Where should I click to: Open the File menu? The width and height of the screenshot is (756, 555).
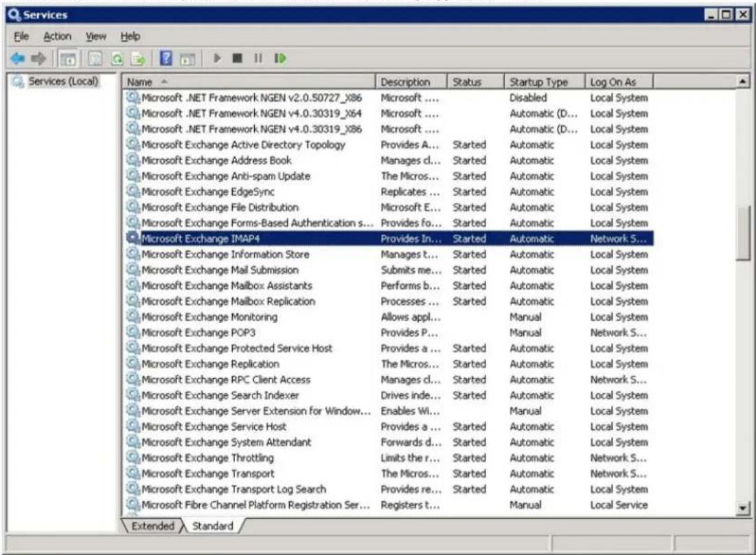21,36
